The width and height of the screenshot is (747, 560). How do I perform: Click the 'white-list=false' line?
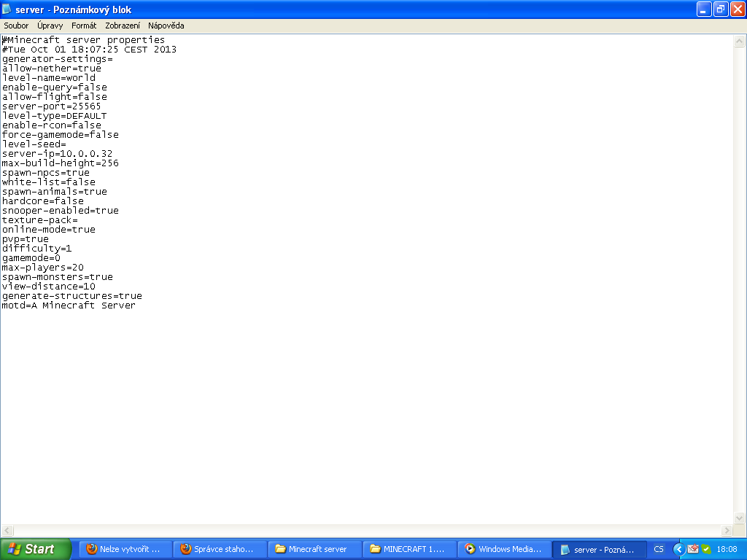[x=49, y=182]
